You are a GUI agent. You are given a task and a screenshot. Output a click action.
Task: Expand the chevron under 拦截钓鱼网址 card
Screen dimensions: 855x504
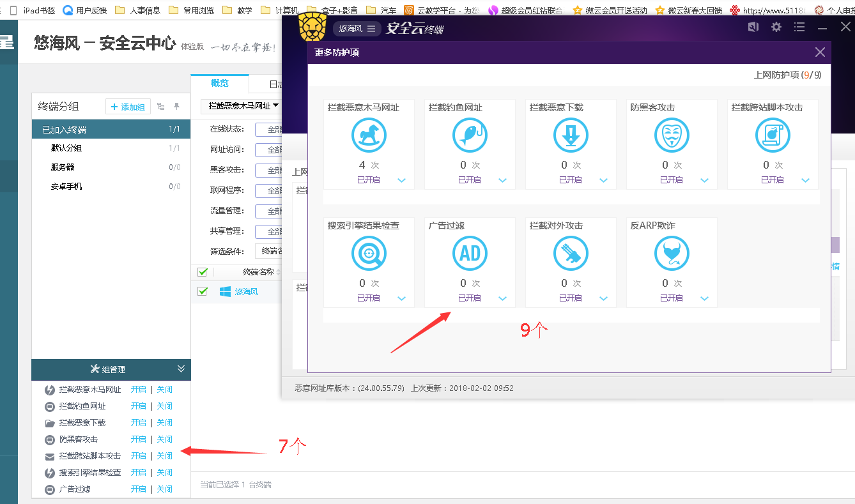(x=502, y=180)
